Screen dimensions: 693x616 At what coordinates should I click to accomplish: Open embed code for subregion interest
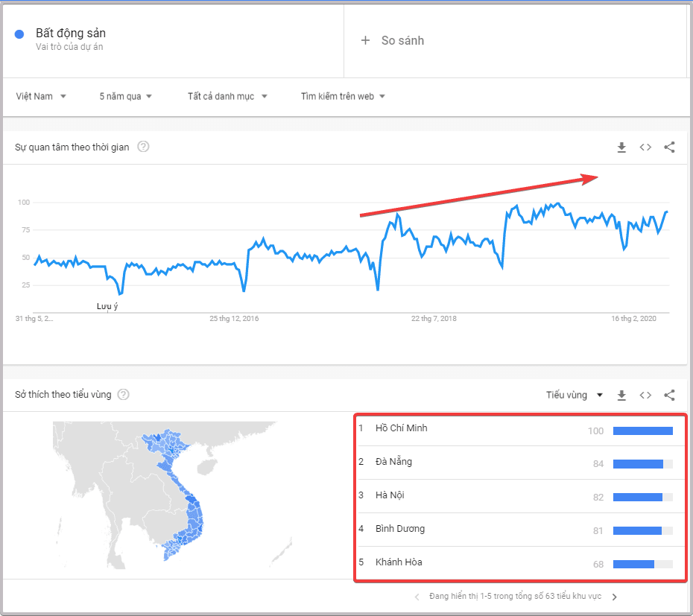(x=645, y=395)
